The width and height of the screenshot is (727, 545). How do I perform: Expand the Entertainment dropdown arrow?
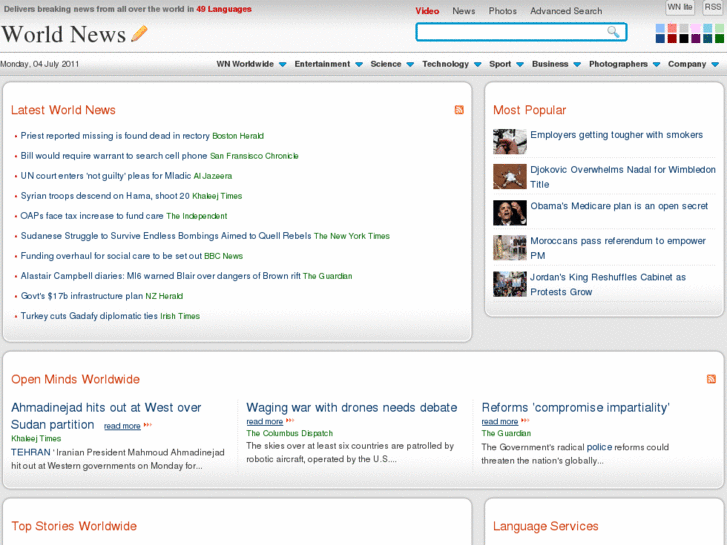(359, 64)
